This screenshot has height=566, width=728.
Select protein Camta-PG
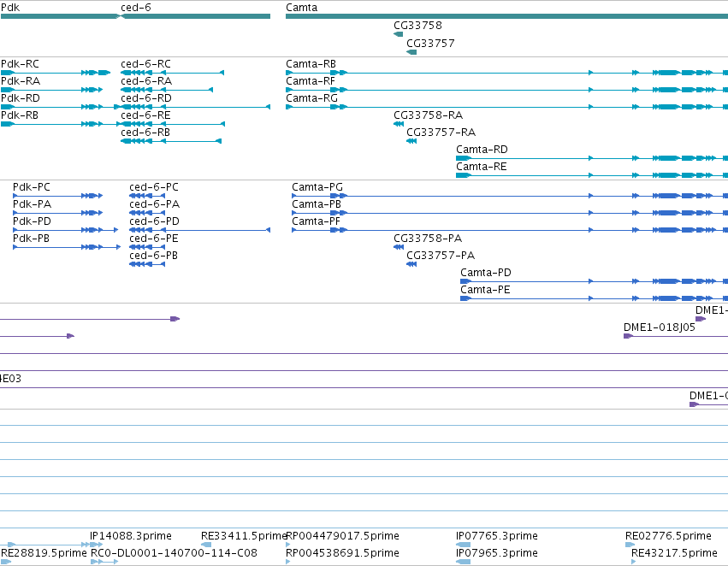click(x=317, y=187)
